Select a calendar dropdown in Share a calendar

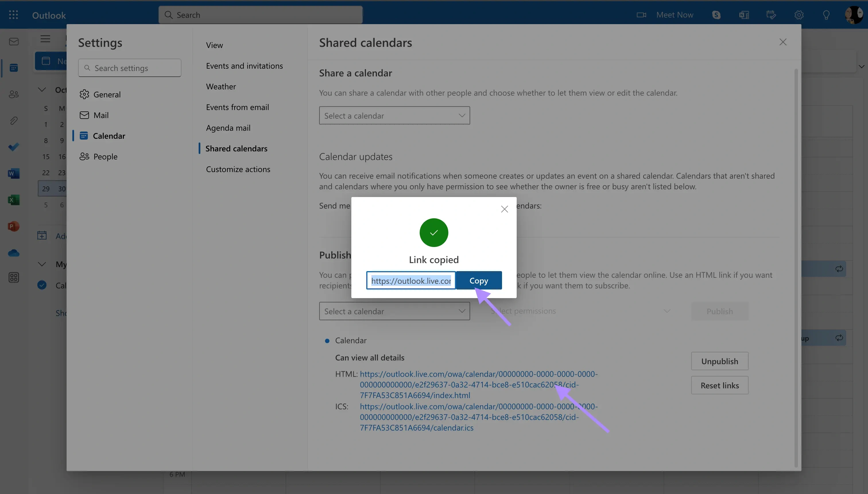coord(394,115)
